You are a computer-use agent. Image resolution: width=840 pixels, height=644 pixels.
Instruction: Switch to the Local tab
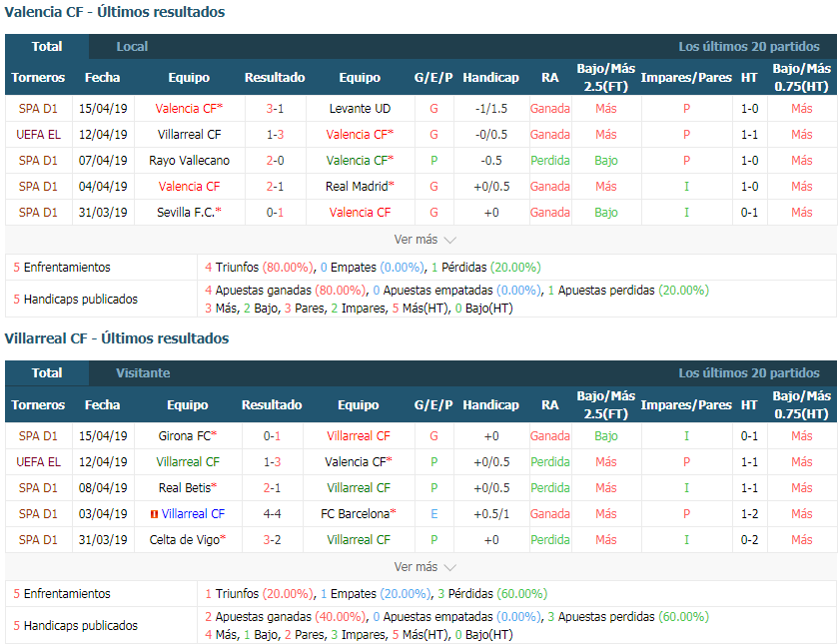pos(132,47)
